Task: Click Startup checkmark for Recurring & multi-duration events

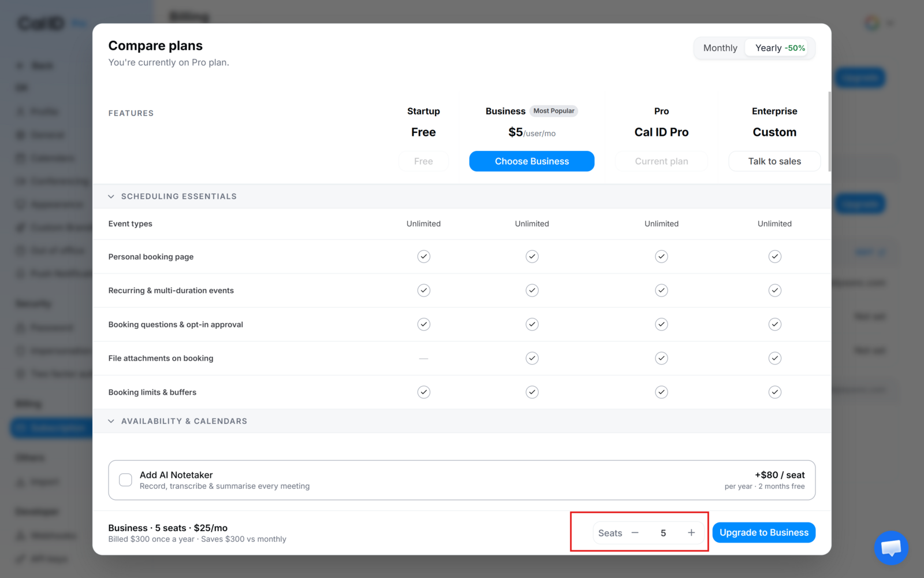Action: 423,290
